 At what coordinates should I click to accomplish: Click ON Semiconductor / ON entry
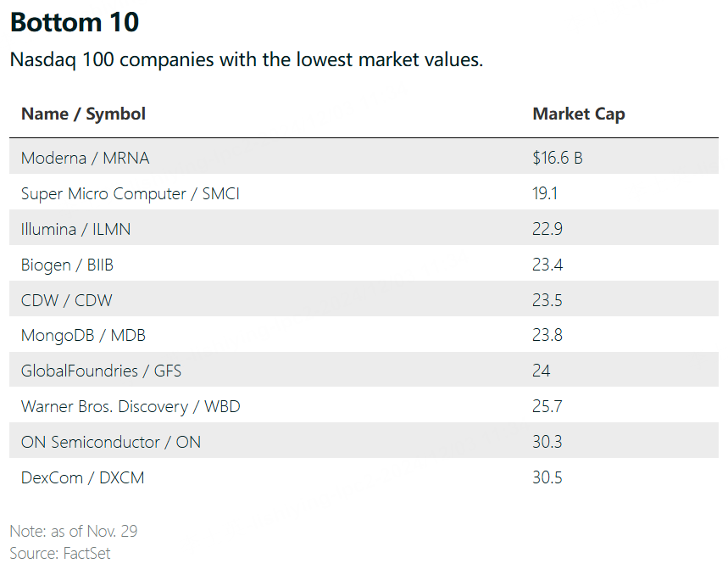111,442
